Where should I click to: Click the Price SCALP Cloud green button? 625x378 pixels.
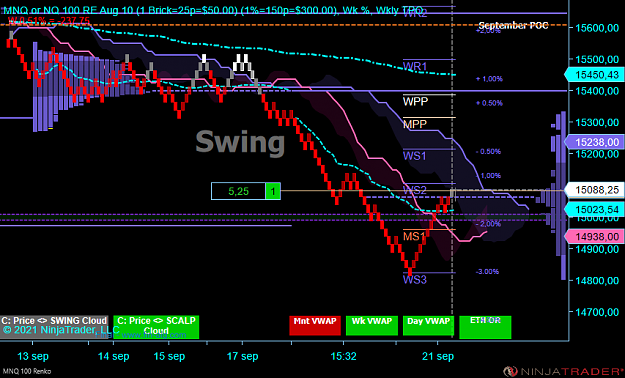[x=156, y=327]
